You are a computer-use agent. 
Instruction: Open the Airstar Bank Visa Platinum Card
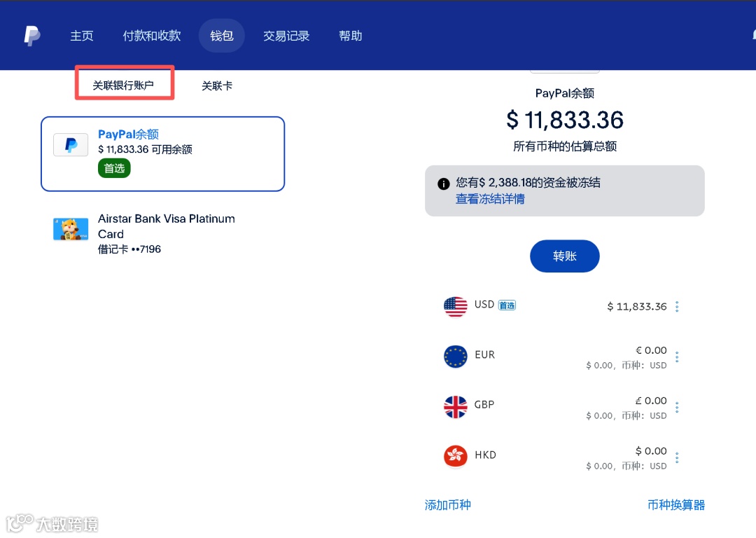[163, 233]
